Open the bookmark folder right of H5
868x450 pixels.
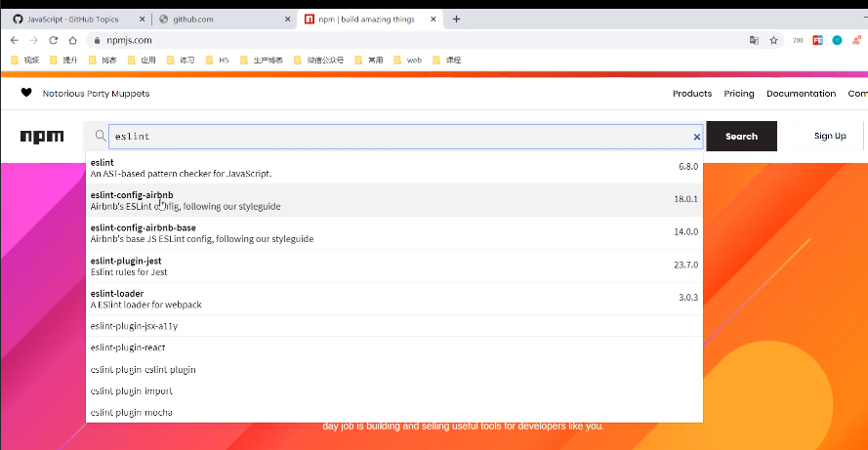tap(262, 60)
